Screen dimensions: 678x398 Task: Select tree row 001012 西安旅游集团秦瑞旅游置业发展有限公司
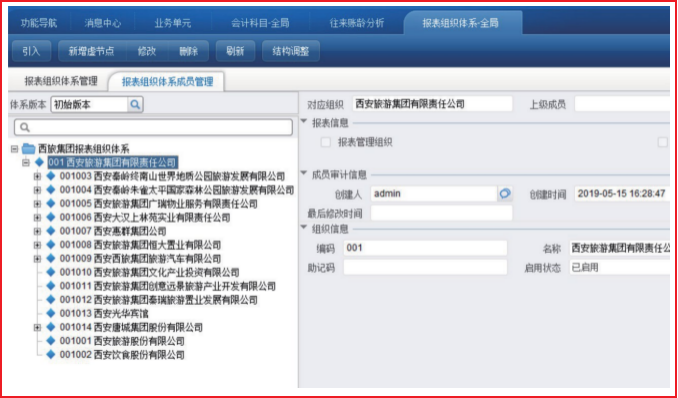[158, 300]
